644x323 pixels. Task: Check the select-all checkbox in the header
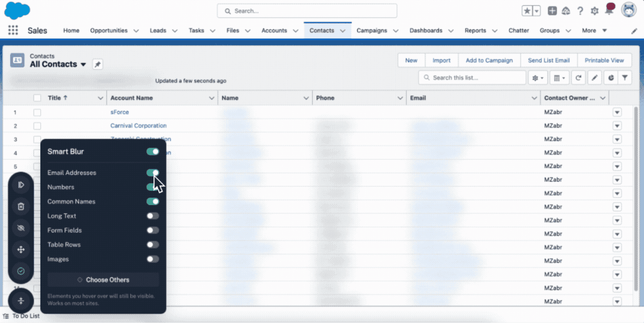click(37, 98)
